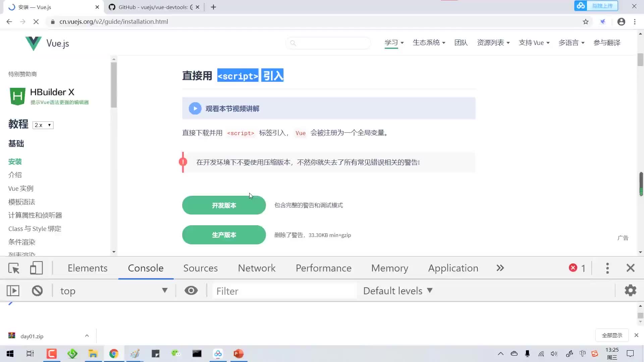Download the 开发版本 build

(224, 205)
